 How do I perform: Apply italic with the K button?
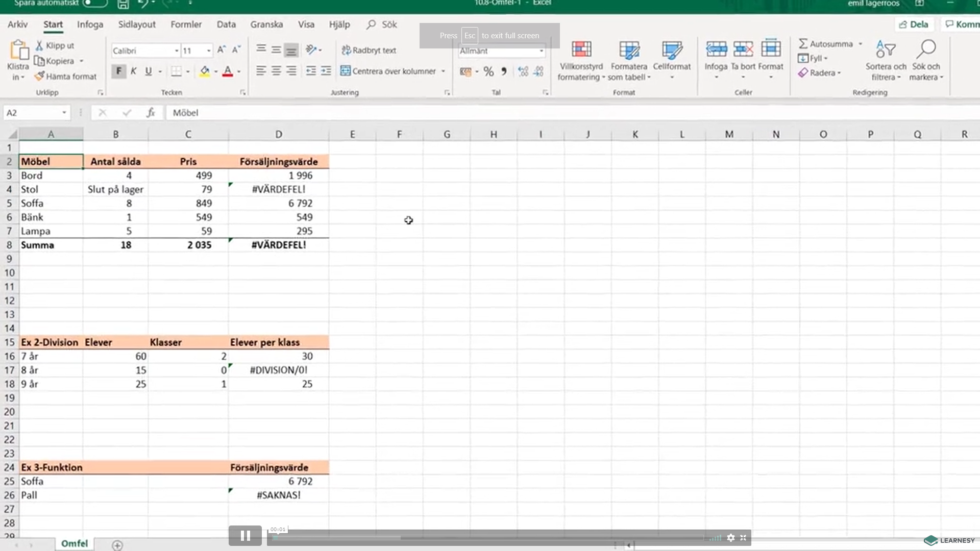(x=133, y=71)
